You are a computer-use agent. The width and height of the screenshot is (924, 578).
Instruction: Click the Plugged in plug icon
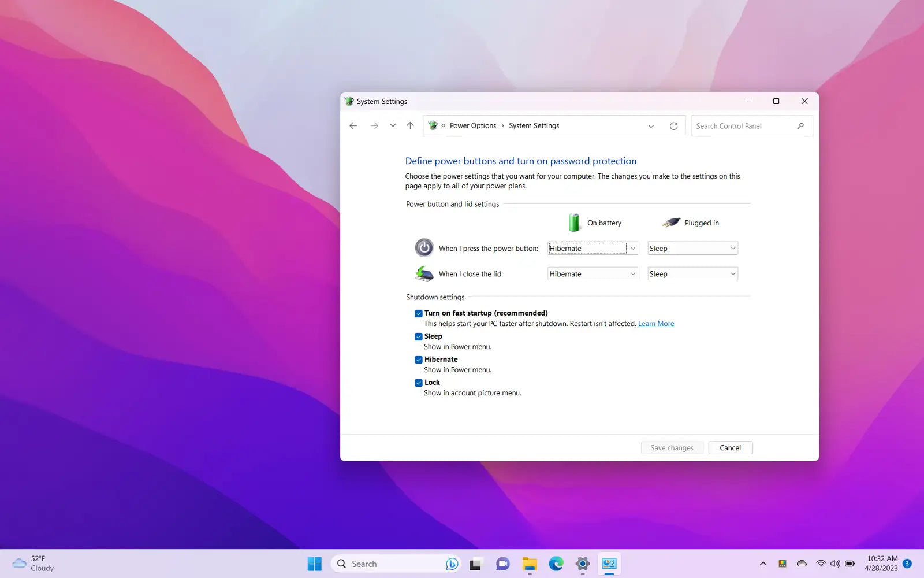point(671,223)
